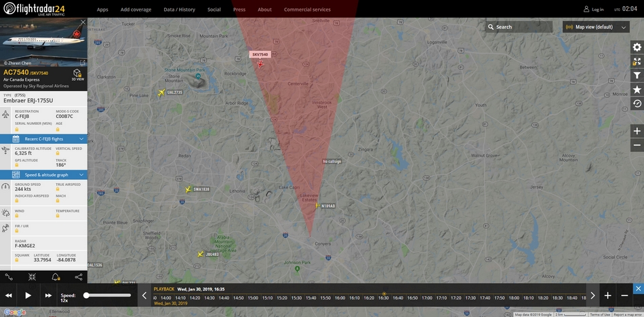The height and width of the screenshot is (317, 644).
Task: Share this flight icon
Action: (x=79, y=277)
